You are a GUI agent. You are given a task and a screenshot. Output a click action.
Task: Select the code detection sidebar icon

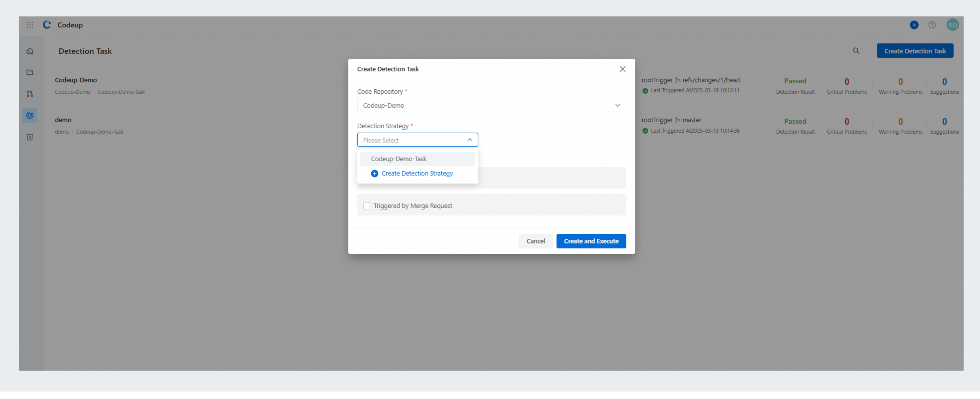pyautogui.click(x=30, y=115)
